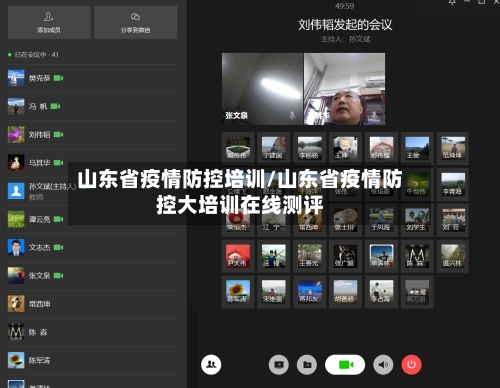The width and height of the screenshot is (500, 388).
Task: Select 谭云亮 in the member list
Action: 93,219
